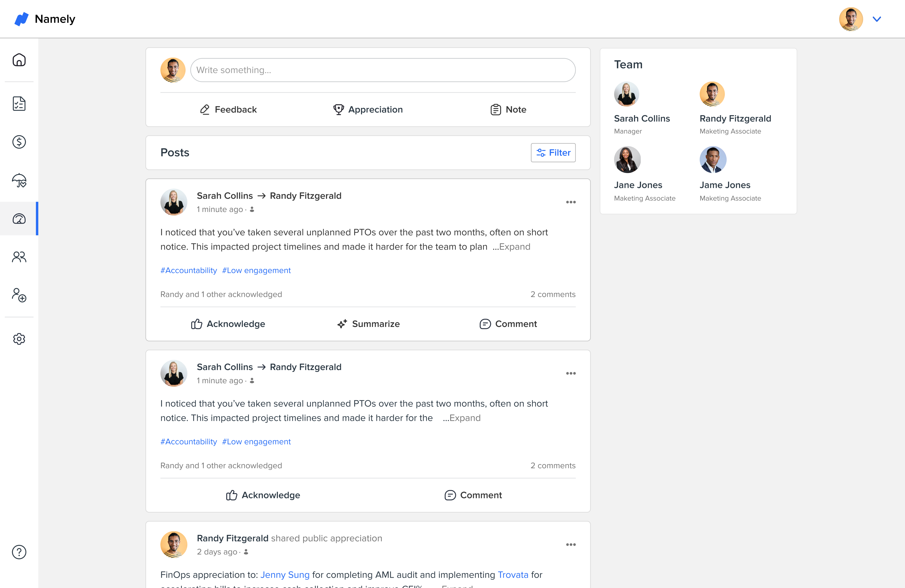Click the Filter posts button

pos(553,153)
